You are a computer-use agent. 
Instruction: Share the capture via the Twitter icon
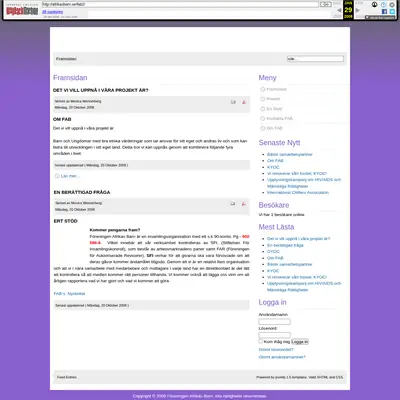point(392,11)
